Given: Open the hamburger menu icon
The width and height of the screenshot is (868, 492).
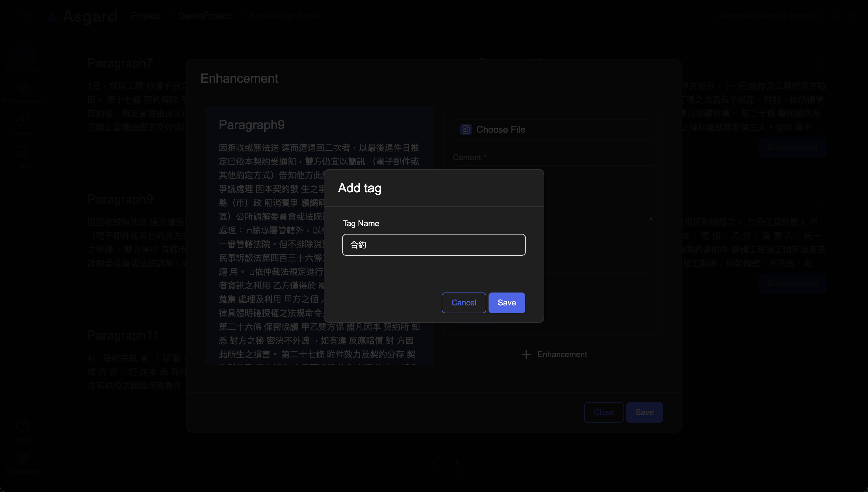Looking at the screenshot, I should (x=25, y=16).
